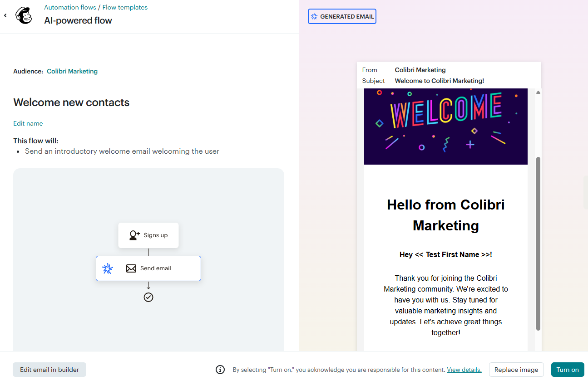Select the Colibri Marketing audience link
This screenshot has height=385, width=588.
tap(72, 71)
